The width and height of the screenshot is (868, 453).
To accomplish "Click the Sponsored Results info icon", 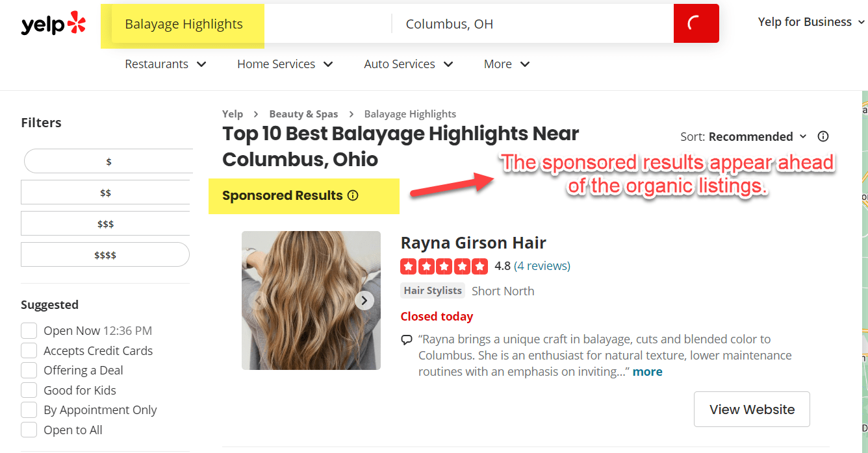I will point(353,195).
